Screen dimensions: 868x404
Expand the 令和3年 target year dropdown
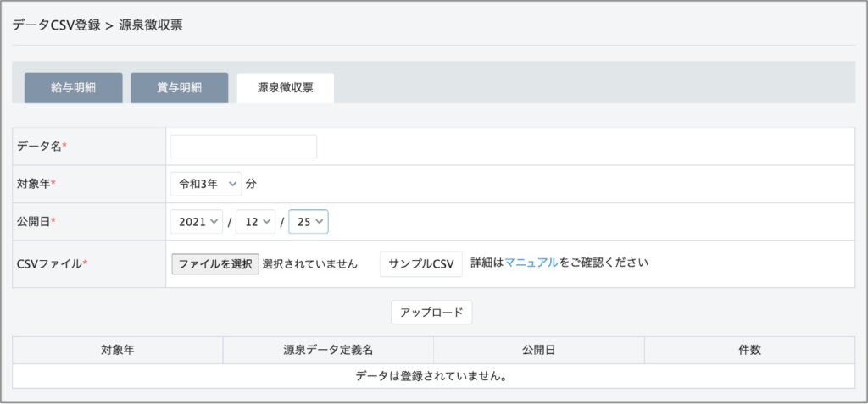(206, 184)
